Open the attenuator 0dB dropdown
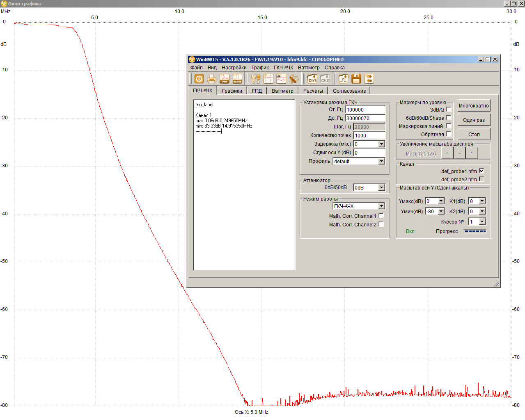The height and width of the screenshot is (420, 525). tap(381, 187)
